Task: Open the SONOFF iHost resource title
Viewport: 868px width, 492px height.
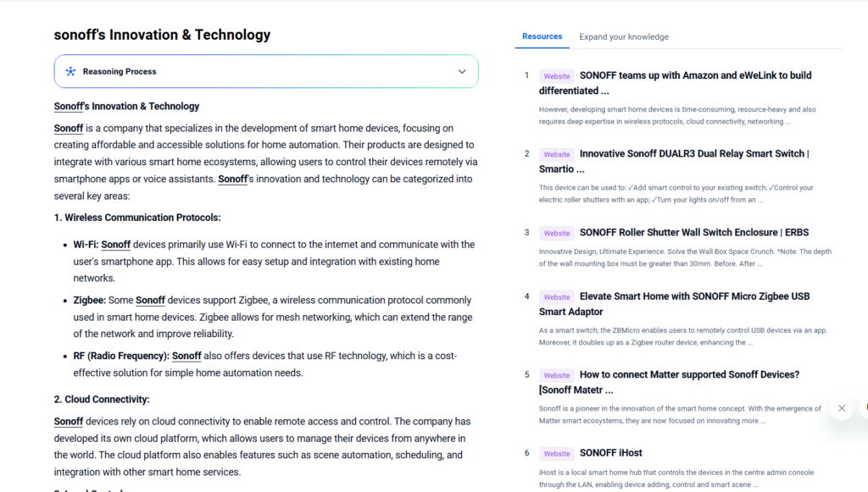Action: (610, 453)
